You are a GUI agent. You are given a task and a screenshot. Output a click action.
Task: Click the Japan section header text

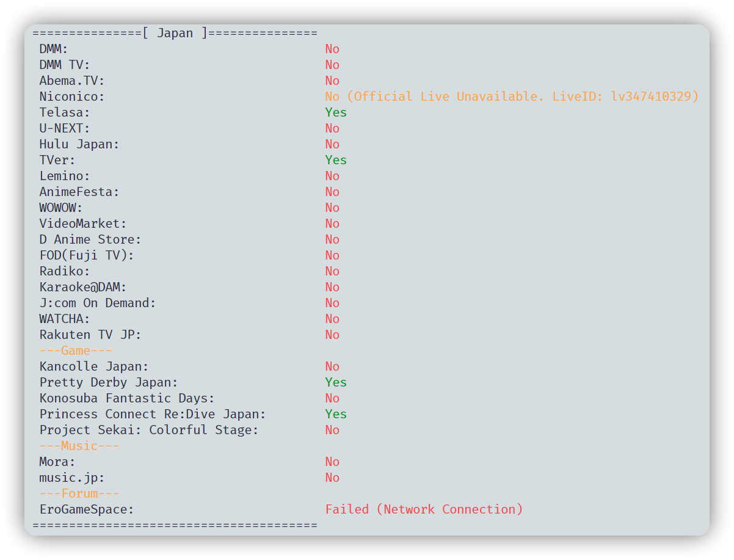(x=175, y=33)
